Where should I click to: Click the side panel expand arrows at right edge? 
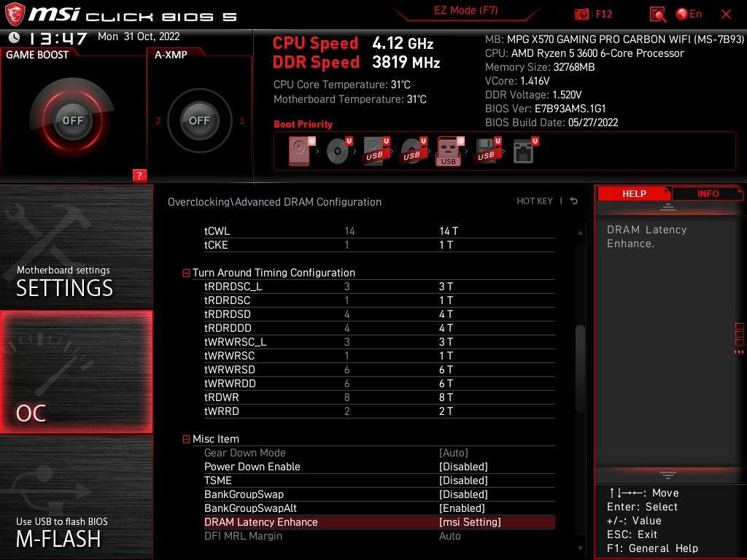(739, 352)
